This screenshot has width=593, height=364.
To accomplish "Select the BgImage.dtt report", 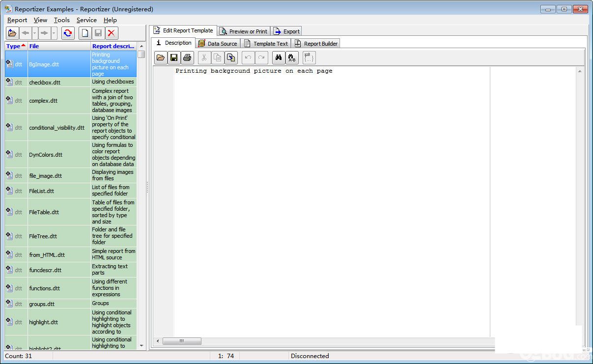I will [x=71, y=64].
